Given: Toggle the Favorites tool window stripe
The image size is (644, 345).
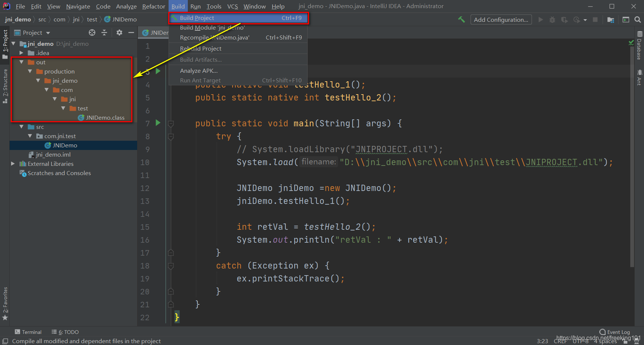Looking at the screenshot, I should point(5,304).
